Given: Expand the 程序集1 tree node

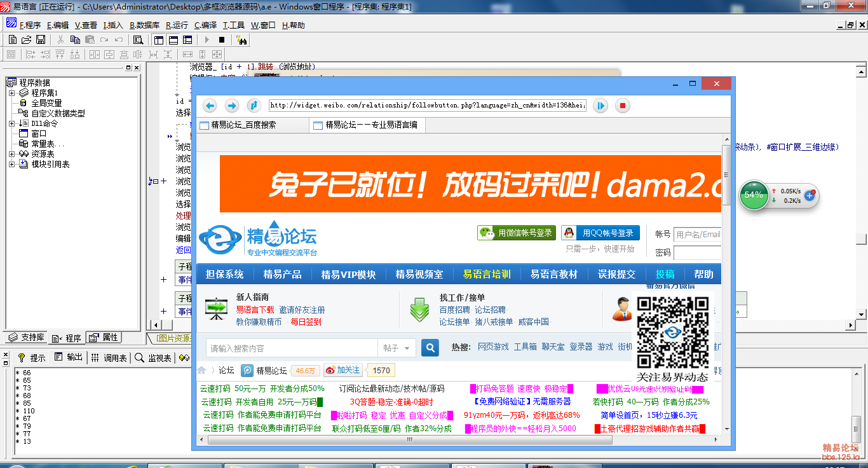Looking at the screenshot, I should click(11, 93).
